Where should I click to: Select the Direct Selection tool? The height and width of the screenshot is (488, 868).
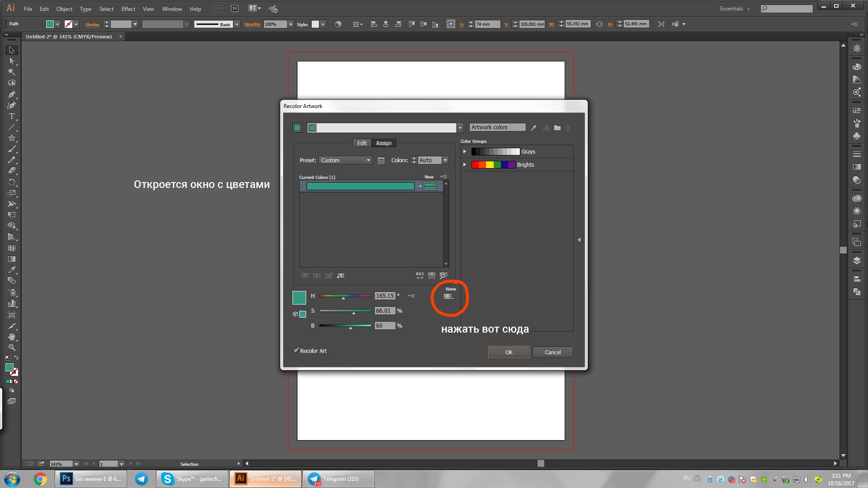12,61
